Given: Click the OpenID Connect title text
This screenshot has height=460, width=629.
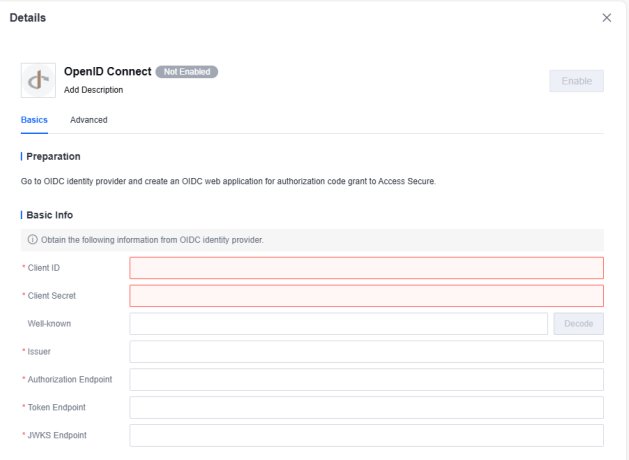Looking at the screenshot, I should (108, 71).
